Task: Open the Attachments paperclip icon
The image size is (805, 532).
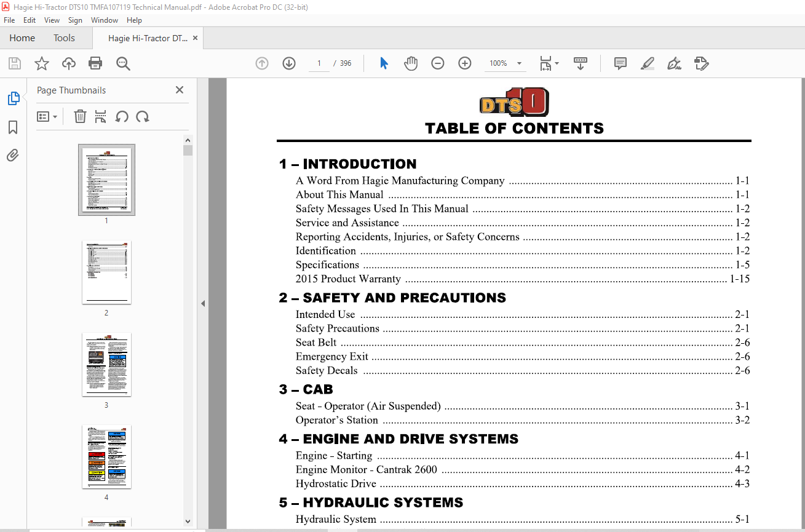Action: pos(13,155)
